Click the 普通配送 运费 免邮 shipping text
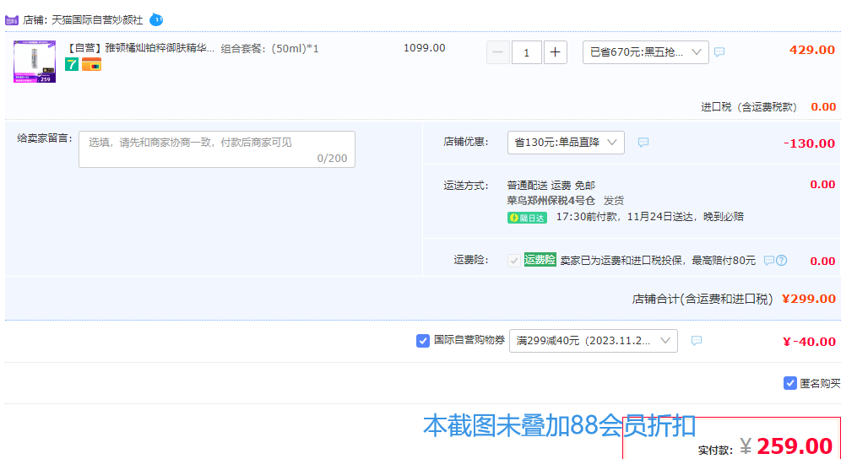 coord(551,186)
